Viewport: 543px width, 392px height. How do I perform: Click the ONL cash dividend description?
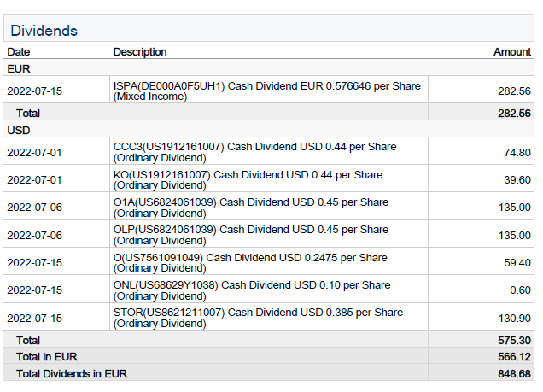coord(252,290)
